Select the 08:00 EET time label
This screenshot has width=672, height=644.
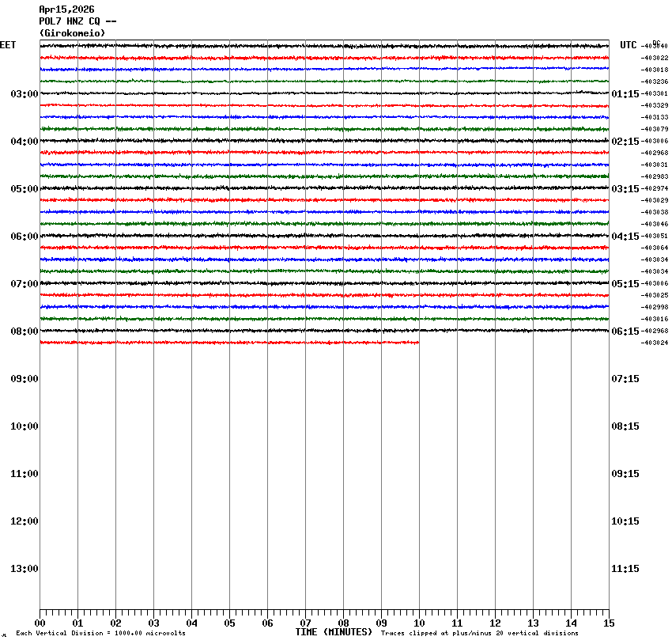tap(24, 331)
